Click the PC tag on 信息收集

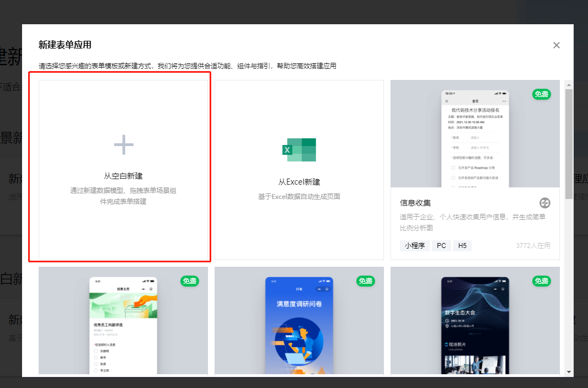click(441, 246)
